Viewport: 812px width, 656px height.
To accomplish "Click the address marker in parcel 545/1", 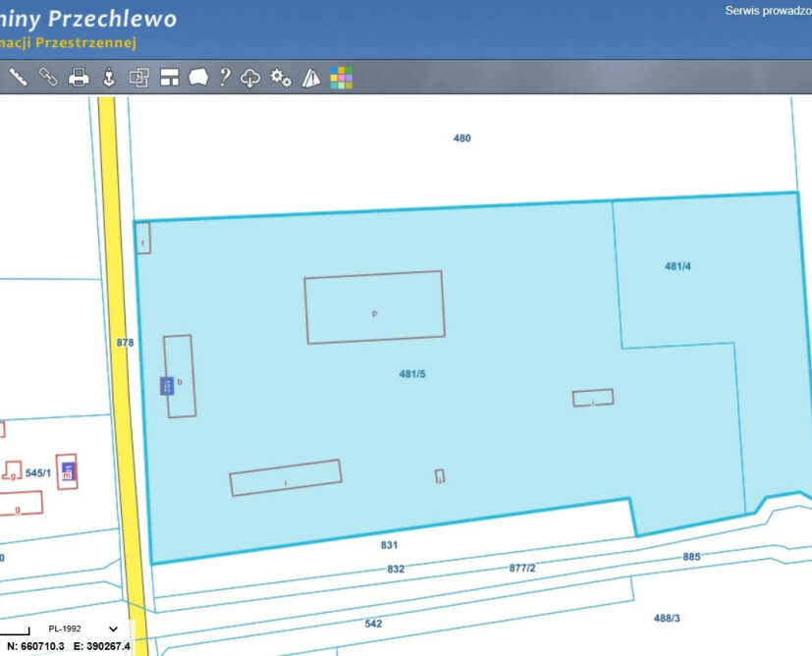I will pyautogui.click(x=68, y=472).
